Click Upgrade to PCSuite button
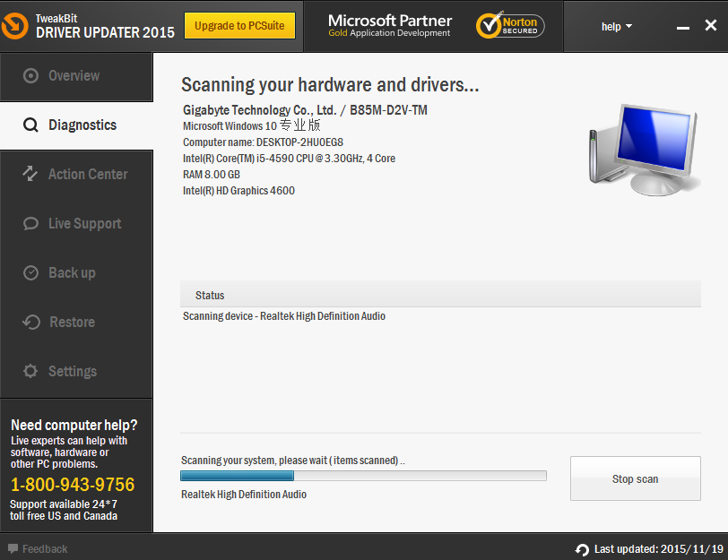 coord(239,25)
